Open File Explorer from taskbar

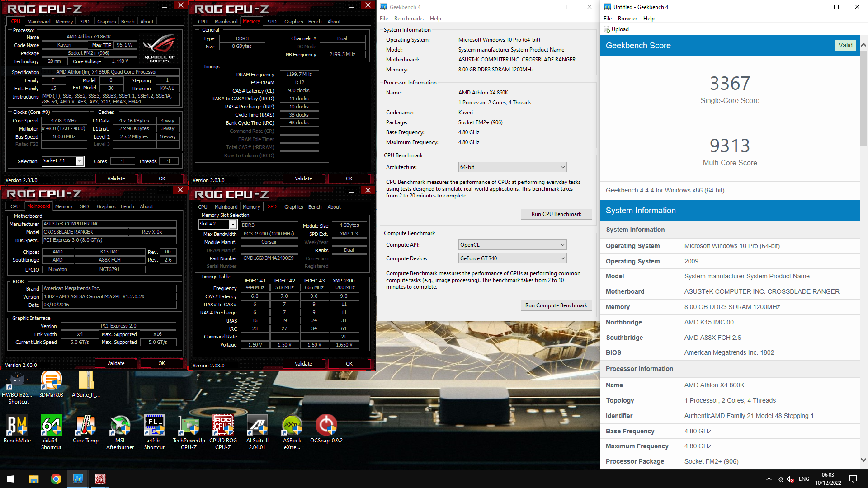(34, 479)
